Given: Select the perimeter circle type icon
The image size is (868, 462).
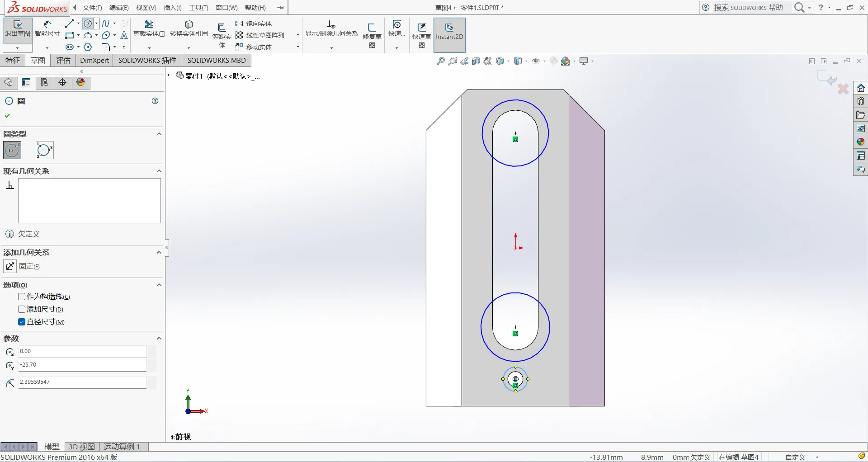Looking at the screenshot, I should click(44, 150).
